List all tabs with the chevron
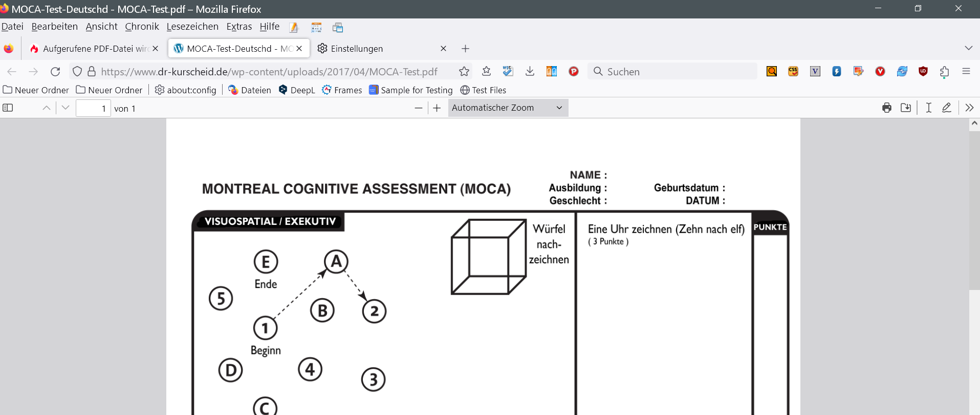This screenshot has height=415, width=980. (968, 48)
